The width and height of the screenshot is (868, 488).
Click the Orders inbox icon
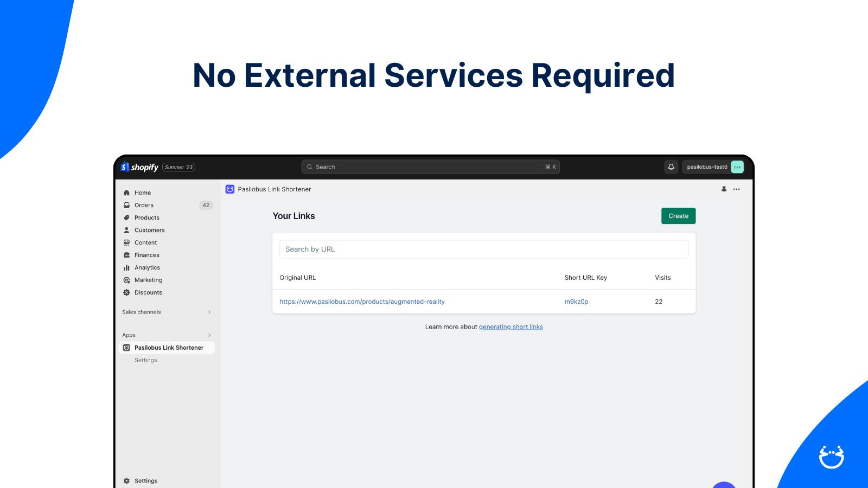(126, 205)
